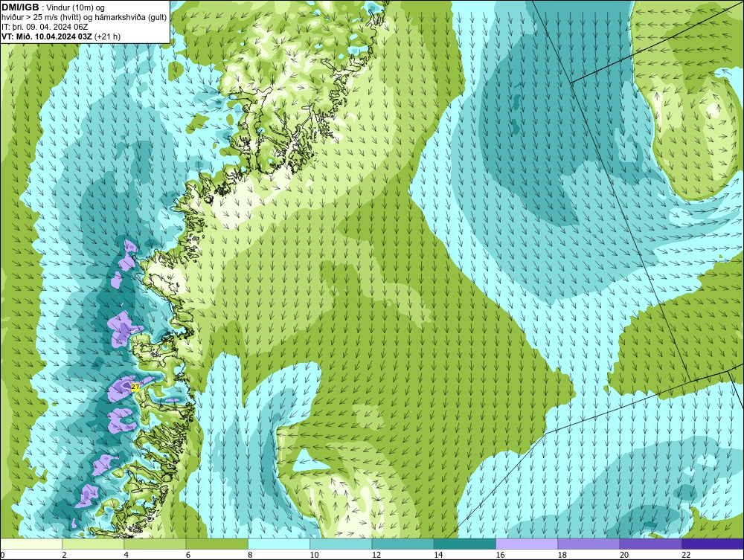Click the 'IT: þri. 09. 04. 2024 06Z' line
Screen dimensions: 744x560
pyautogui.click(x=45, y=27)
